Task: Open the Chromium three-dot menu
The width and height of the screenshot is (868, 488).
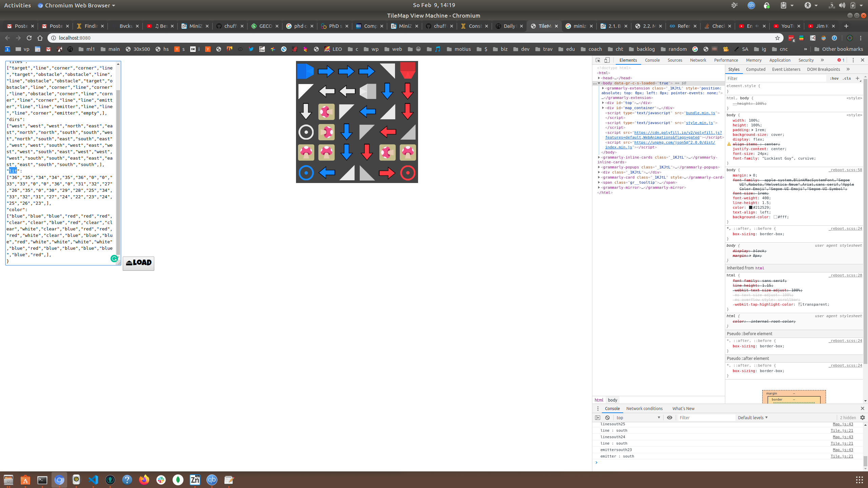Action: point(861,38)
